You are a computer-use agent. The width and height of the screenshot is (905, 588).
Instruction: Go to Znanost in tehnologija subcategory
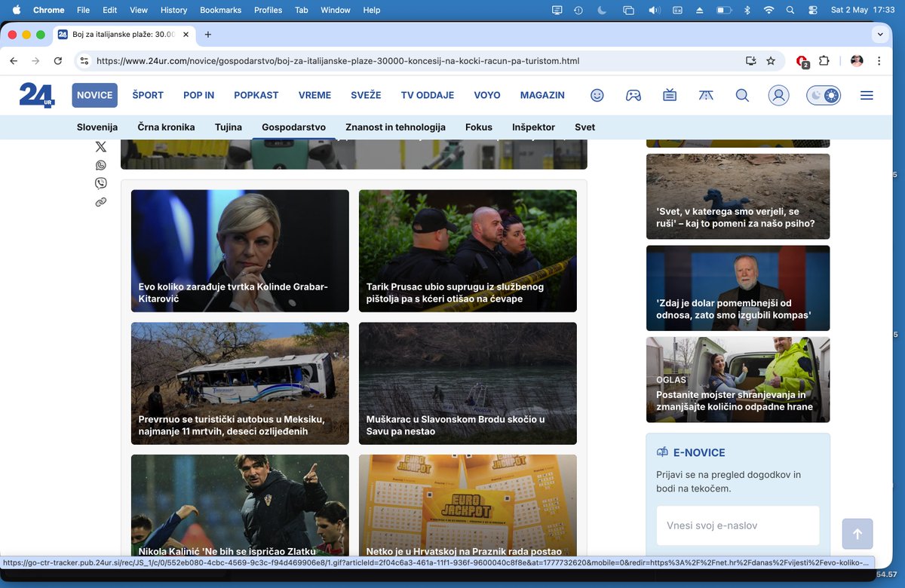395,127
